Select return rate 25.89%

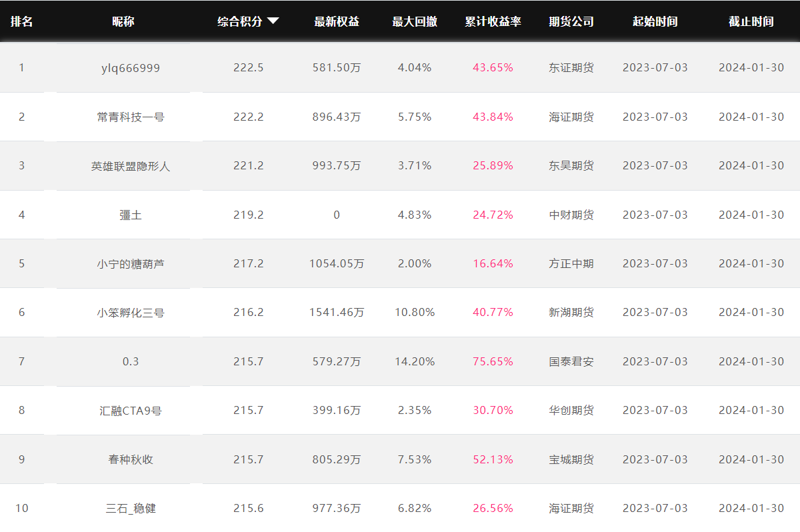493,165
